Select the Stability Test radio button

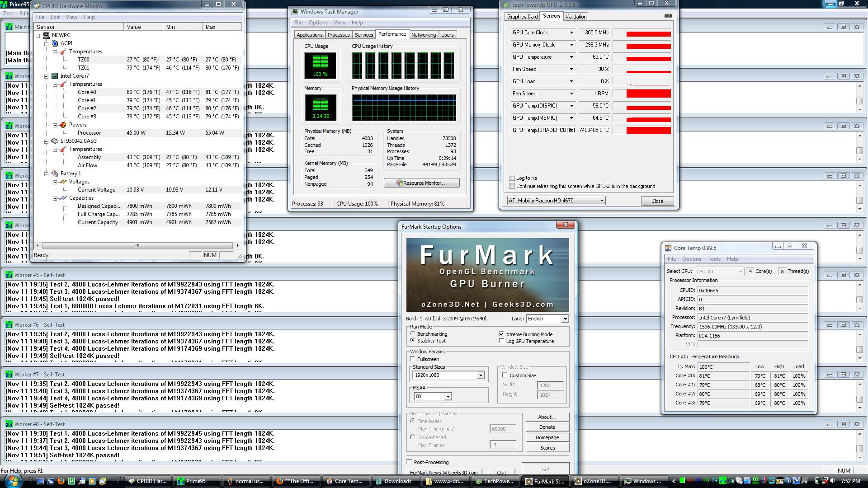click(412, 340)
